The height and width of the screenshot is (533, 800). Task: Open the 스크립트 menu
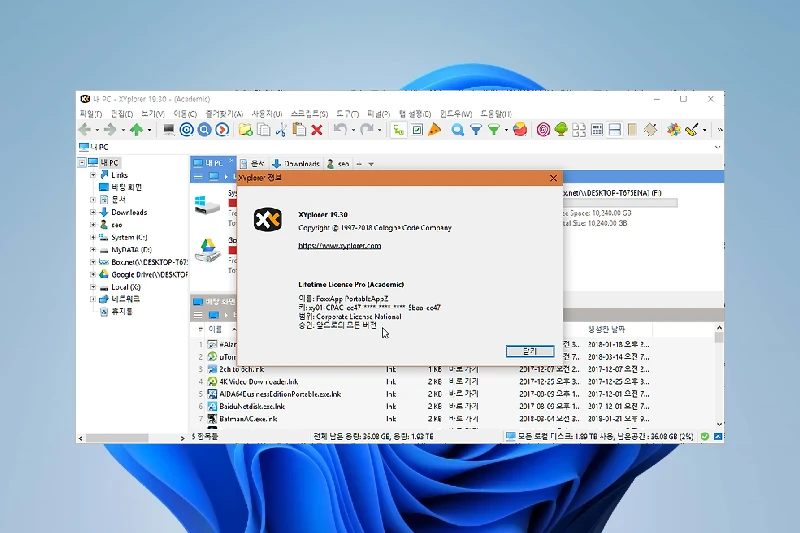pyautogui.click(x=309, y=114)
